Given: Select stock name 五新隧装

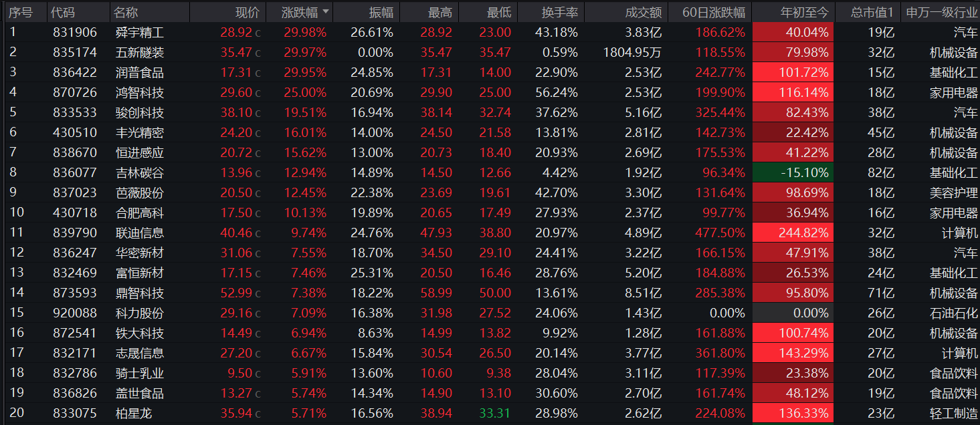Looking at the screenshot, I should pos(139,53).
